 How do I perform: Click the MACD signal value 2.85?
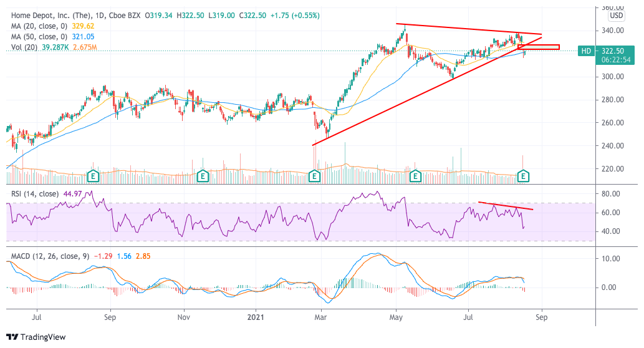[143, 256]
